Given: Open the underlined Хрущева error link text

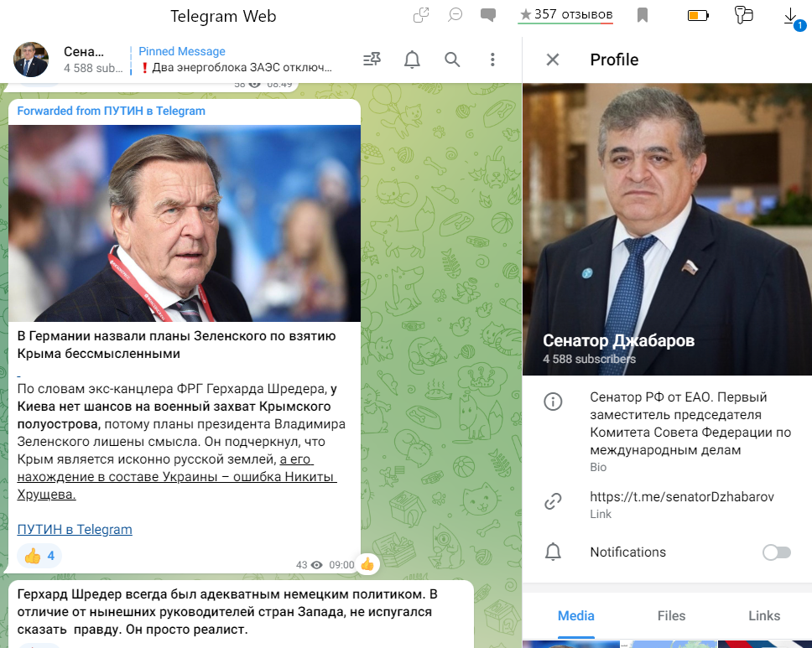Looking at the screenshot, I should coord(177,477).
